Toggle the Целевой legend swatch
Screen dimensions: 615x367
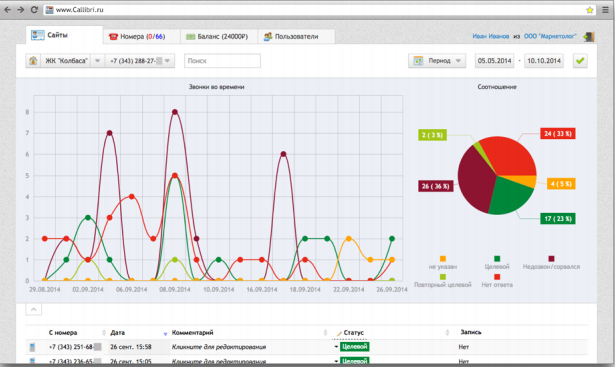coord(497,259)
